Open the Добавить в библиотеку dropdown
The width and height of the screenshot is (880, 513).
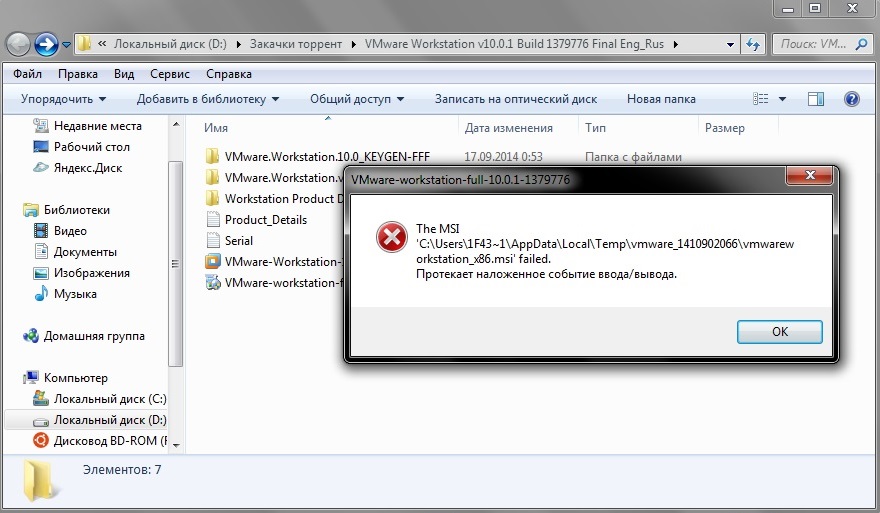click(x=207, y=99)
